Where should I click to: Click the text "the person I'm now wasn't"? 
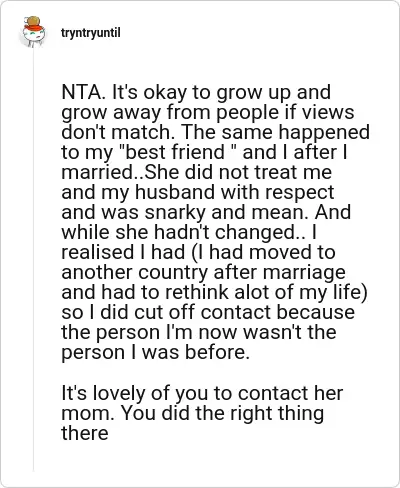pyautogui.click(x=184, y=332)
